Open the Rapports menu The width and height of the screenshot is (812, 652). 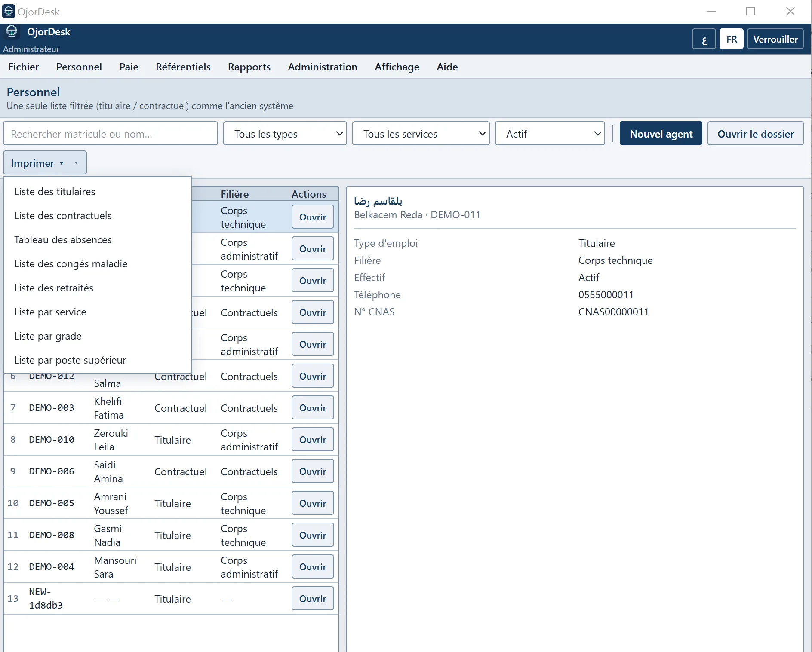[x=249, y=67]
